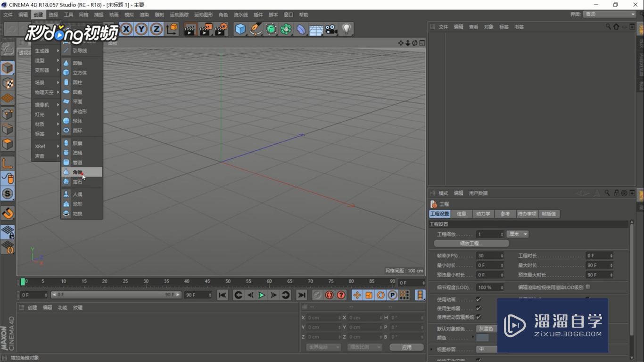Open the 界面 layout dropdown showing 启动
This screenshot has height=362, width=644.
610,14
